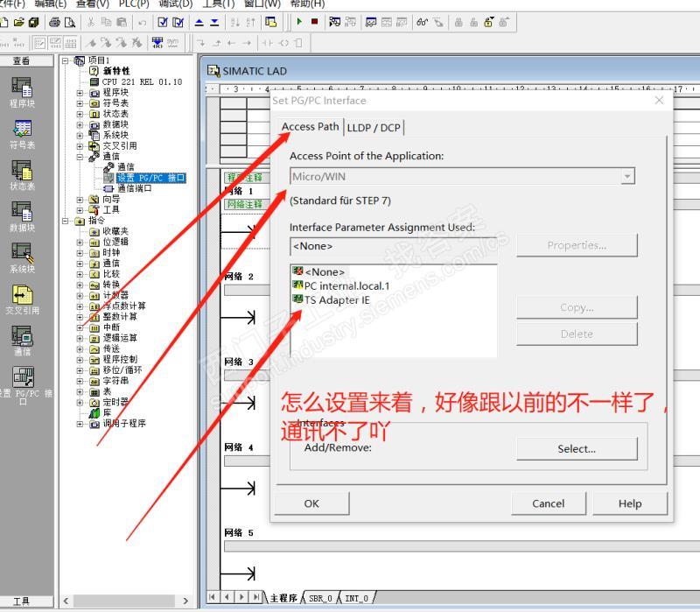Open Program Block (程序块) in the navigation bar
Image resolution: width=700 pixels, height=612 pixels.
21,92
